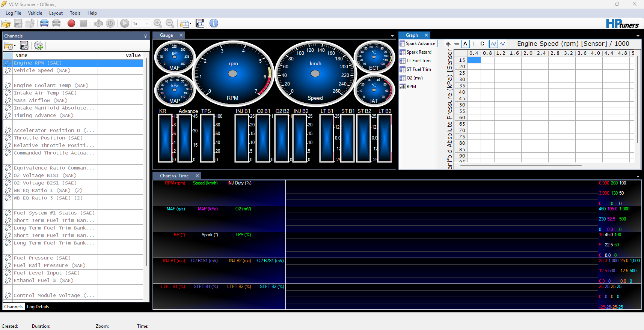Viewport: 644px width, 330px height.
Task: Click the graph table vertical scrollbar
Action: tap(637, 99)
